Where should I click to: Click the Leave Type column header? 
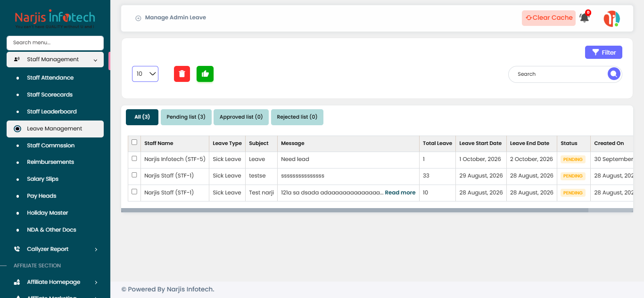point(227,143)
